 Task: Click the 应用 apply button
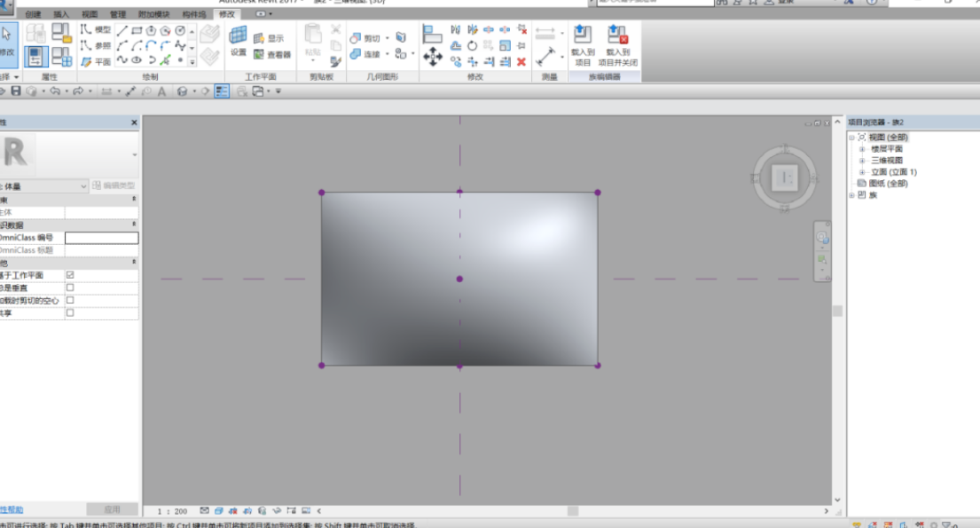(x=113, y=509)
